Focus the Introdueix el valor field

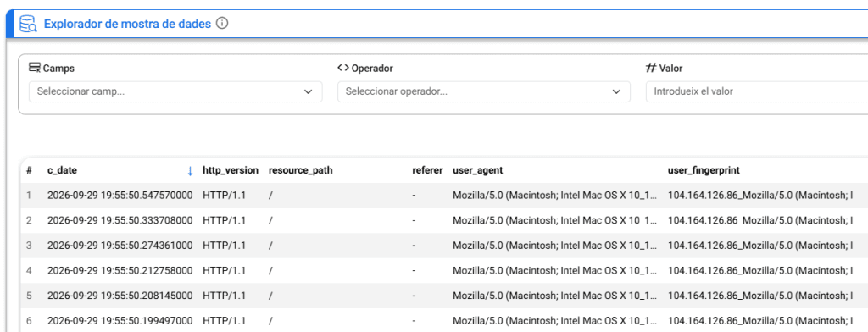point(757,91)
